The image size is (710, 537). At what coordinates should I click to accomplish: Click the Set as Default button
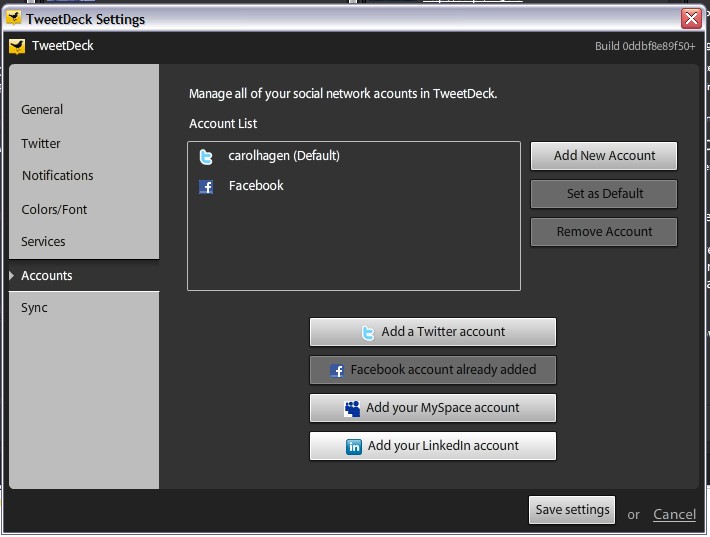(x=604, y=194)
